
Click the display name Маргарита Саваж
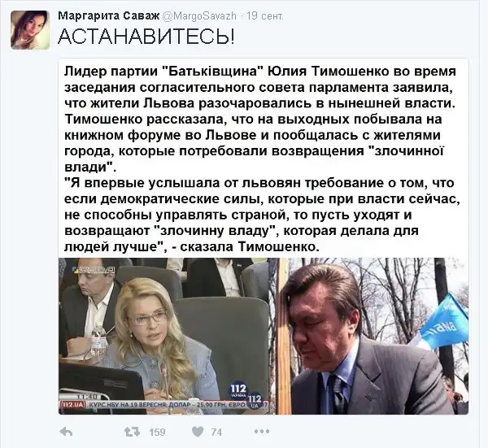[x=109, y=15]
